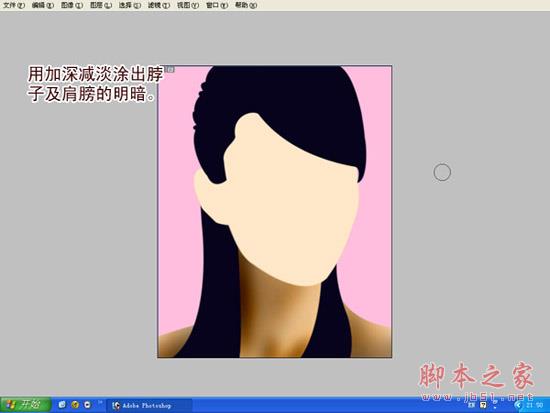Open the 编辑 (Edit) menu

[x=43, y=5]
